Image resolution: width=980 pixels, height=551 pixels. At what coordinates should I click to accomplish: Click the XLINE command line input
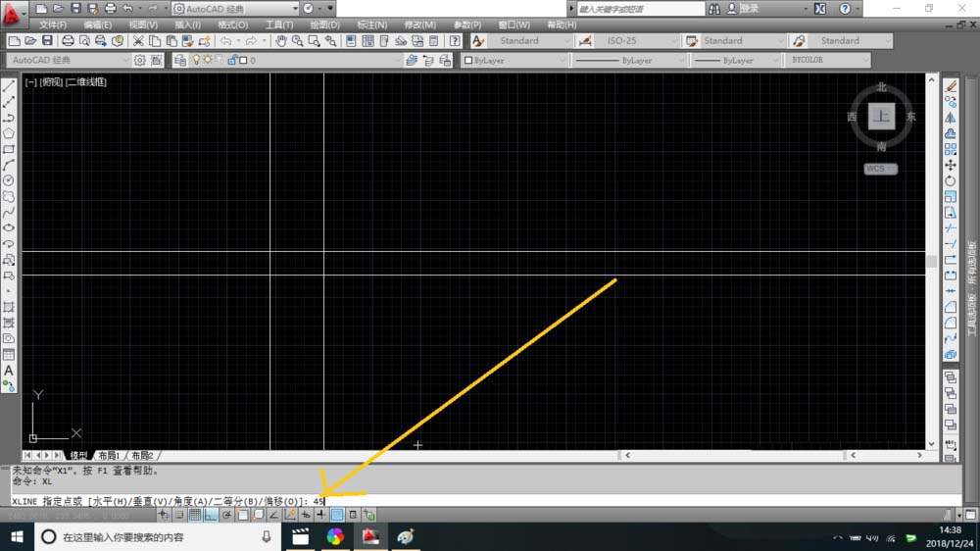tap(485, 501)
